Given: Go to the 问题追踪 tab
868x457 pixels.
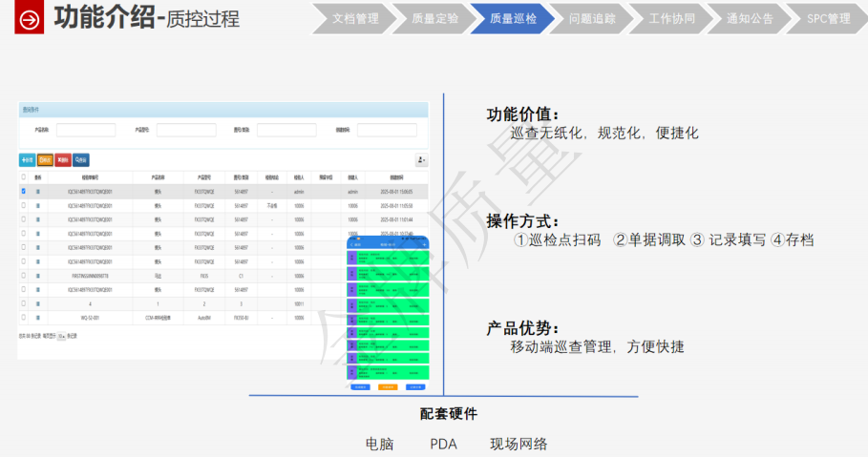Looking at the screenshot, I should pyautogui.click(x=591, y=18).
